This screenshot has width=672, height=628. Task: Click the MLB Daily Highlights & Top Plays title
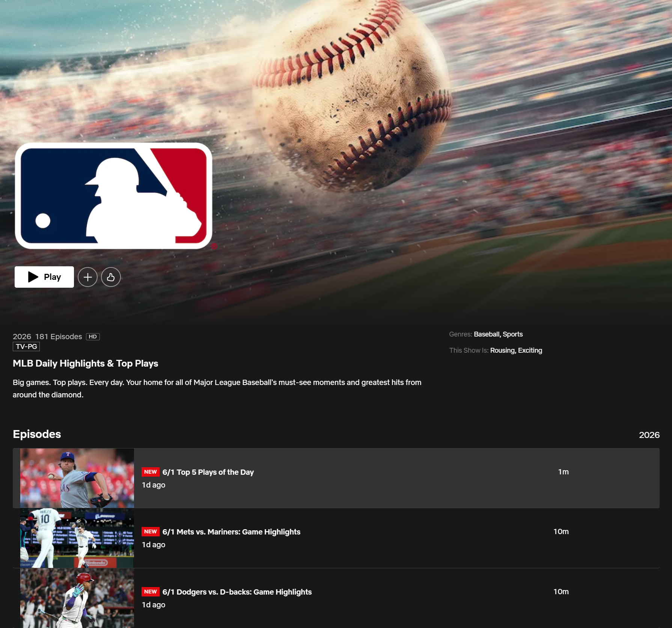(x=85, y=364)
